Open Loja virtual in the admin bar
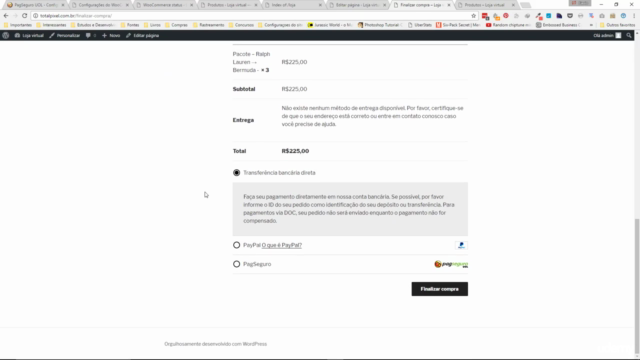Image resolution: width=640 pixels, height=360 pixels. 29,36
